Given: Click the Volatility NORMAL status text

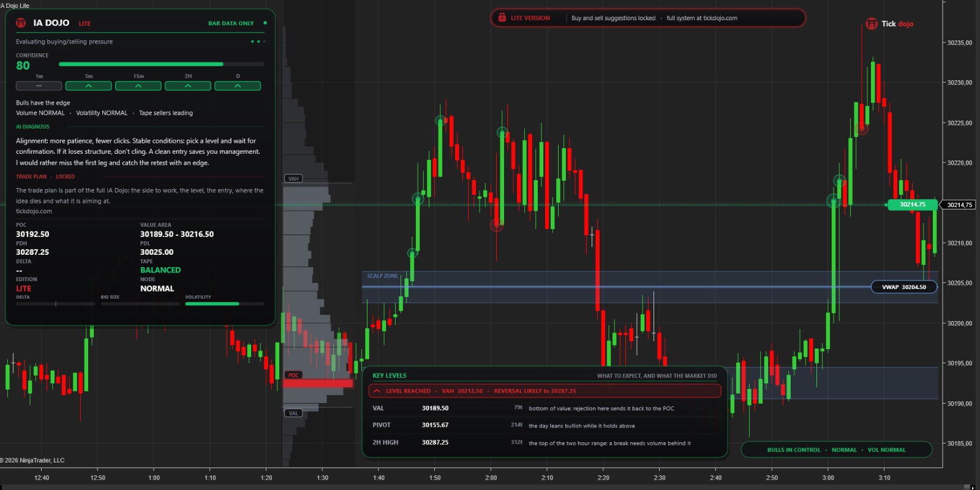Looking at the screenshot, I should [102, 113].
